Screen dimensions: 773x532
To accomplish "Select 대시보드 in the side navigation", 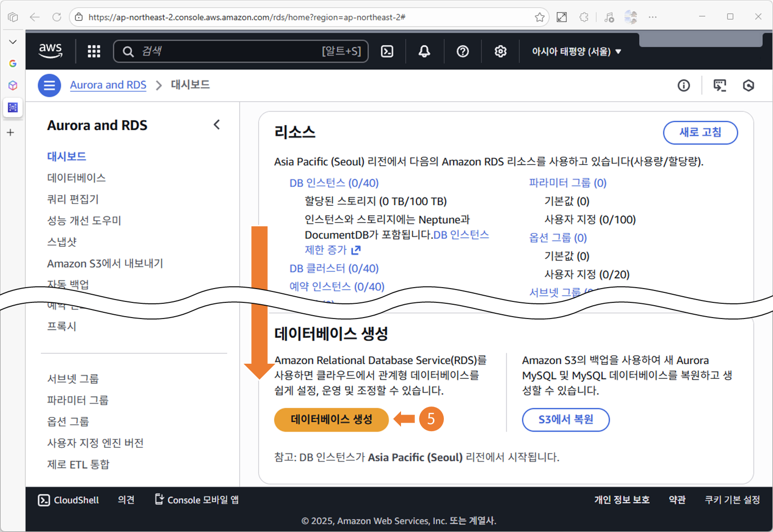I will tap(67, 156).
